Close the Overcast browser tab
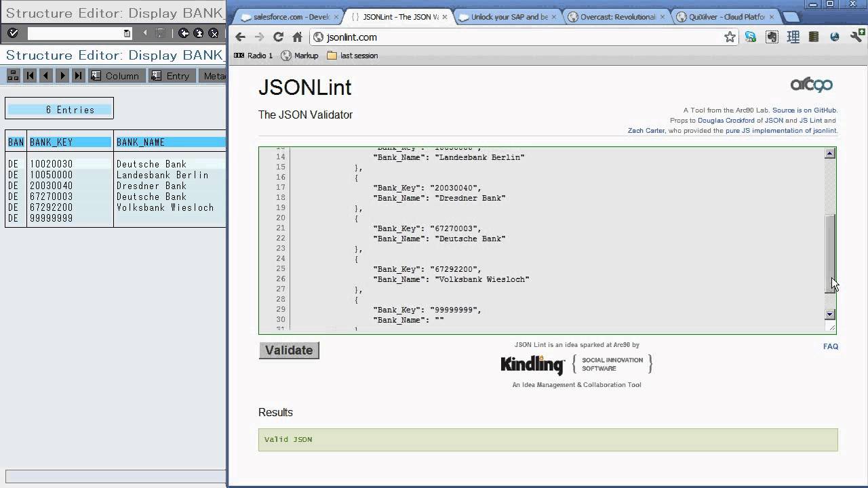Viewport: 868px width, 488px height. [663, 17]
